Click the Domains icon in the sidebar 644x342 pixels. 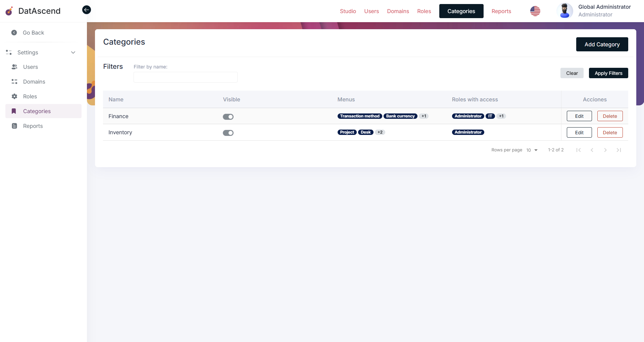(14, 82)
